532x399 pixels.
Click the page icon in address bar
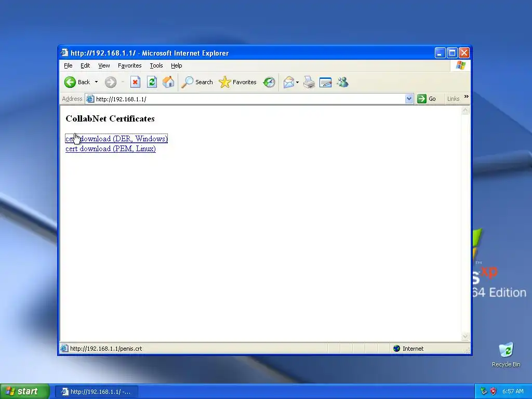tap(90, 99)
